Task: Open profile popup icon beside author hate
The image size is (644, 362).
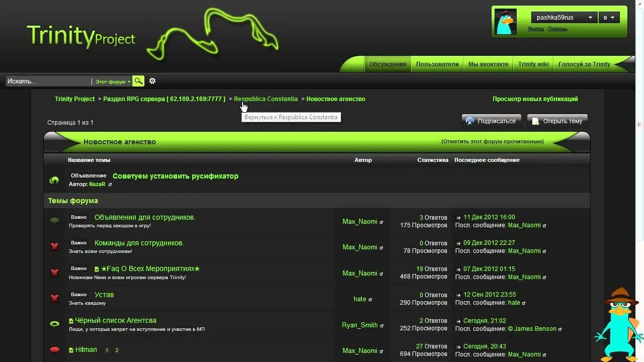Action: [x=370, y=300]
